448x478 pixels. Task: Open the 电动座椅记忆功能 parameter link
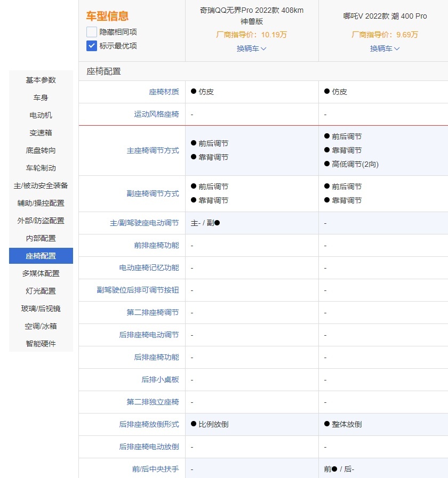149,268
